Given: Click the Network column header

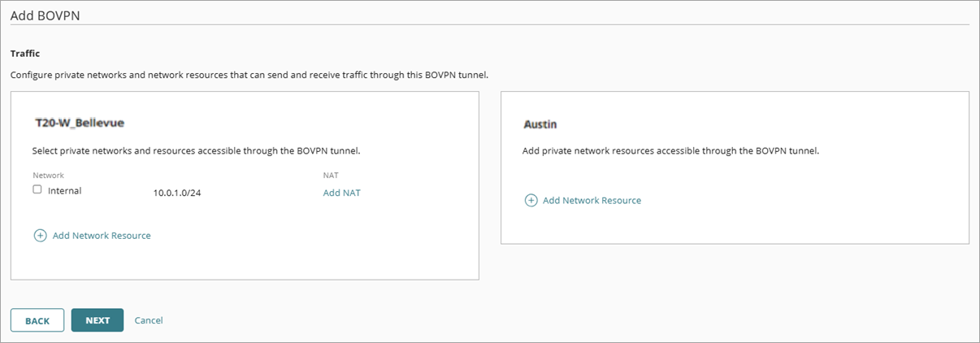Looking at the screenshot, I should [x=48, y=175].
